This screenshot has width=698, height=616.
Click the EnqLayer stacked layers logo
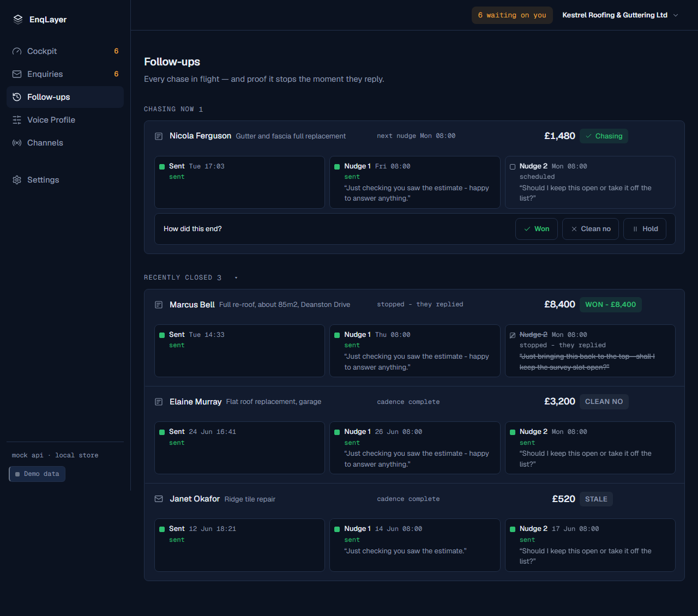pyautogui.click(x=18, y=20)
